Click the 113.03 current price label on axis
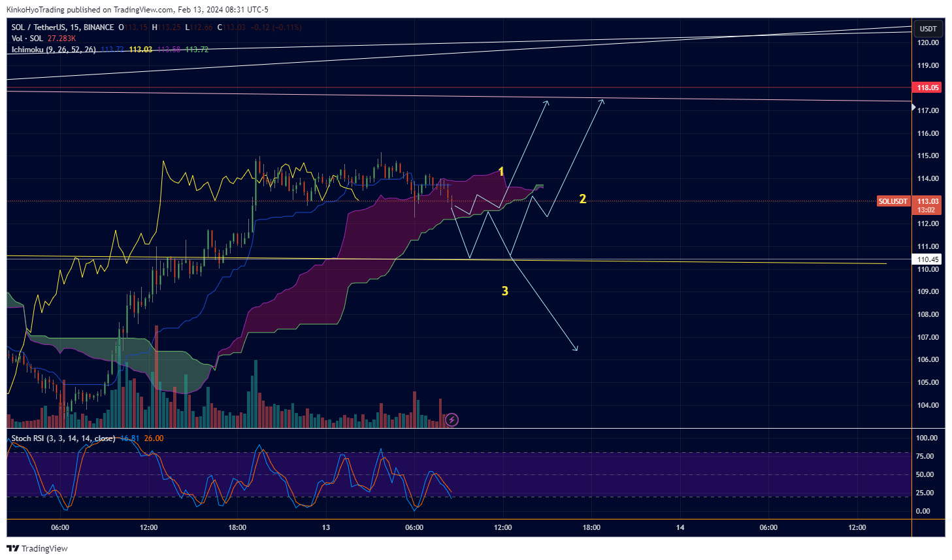The height and width of the screenshot is (560, 952). (927, 201)
